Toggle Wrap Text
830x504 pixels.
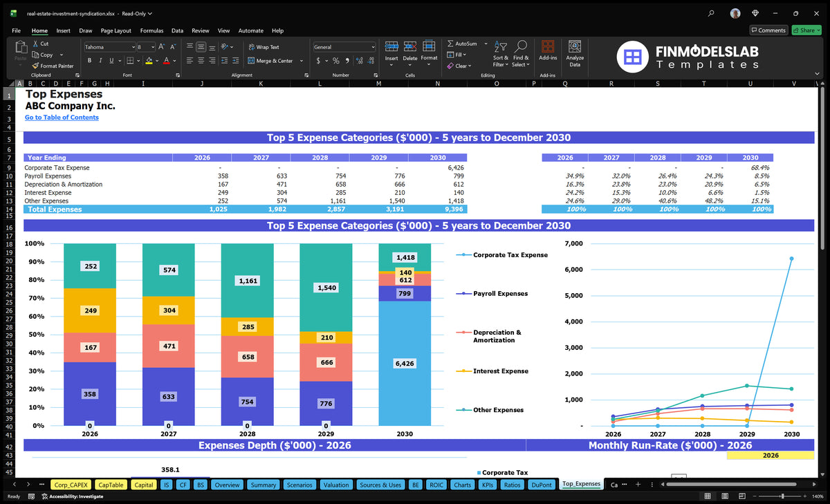(x=264, y=47)
